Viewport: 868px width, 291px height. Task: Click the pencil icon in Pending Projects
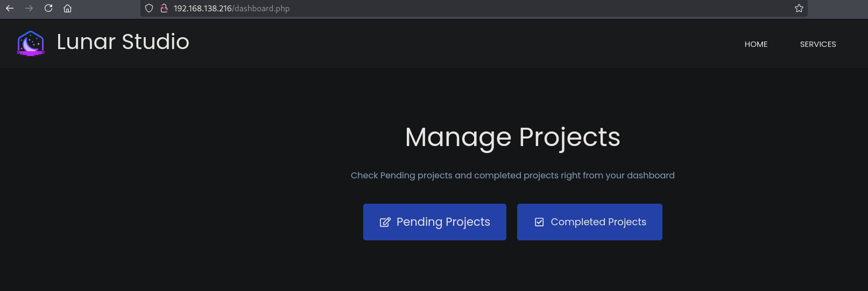[385, 222]
